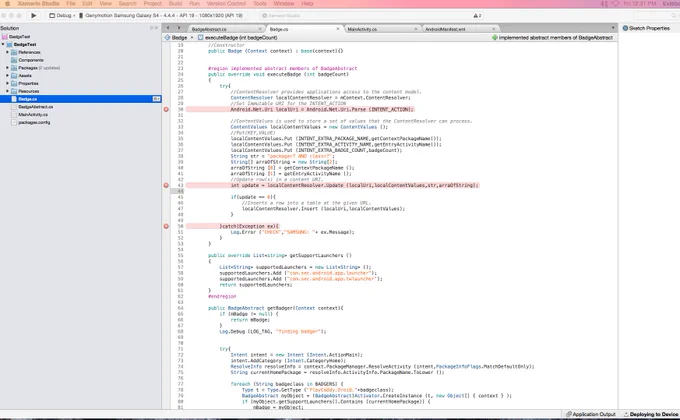The height and width of the screenshot is (420, 680).
Task: Remove breakpoint on line 43
Action: pos(166,185)
